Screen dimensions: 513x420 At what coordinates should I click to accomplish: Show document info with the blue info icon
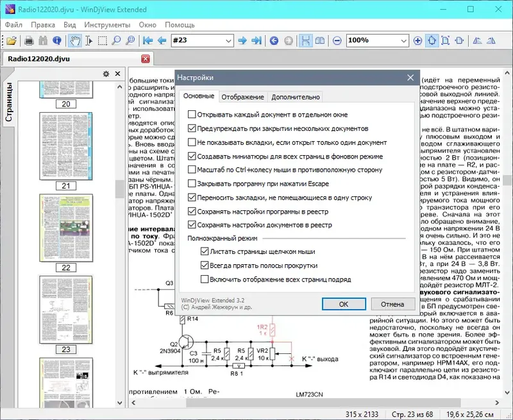(x=57, y=40)
